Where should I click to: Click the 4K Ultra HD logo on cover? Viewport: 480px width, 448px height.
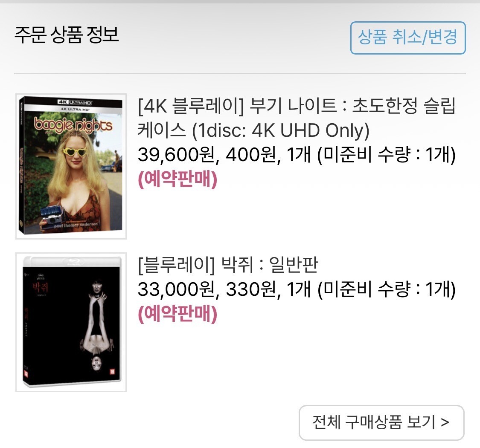click(x=75, y=102)
